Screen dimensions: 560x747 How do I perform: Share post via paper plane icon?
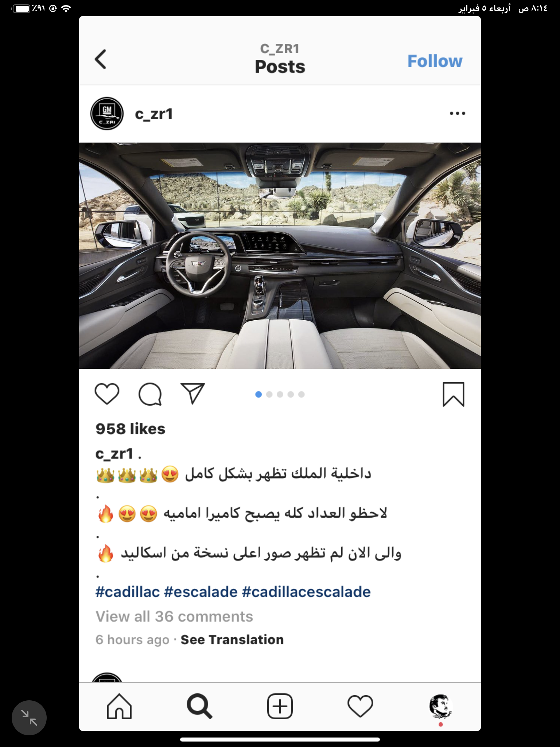coord(192,394)
